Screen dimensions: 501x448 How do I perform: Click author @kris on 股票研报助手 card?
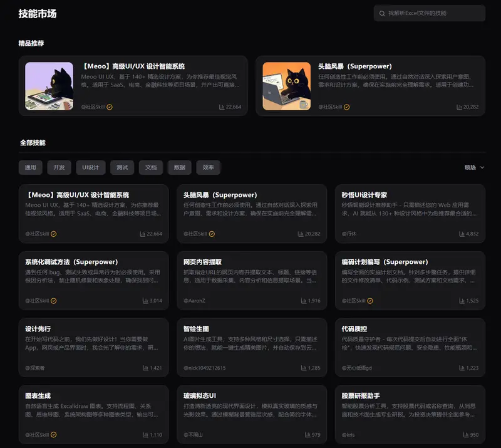(348, 435)
